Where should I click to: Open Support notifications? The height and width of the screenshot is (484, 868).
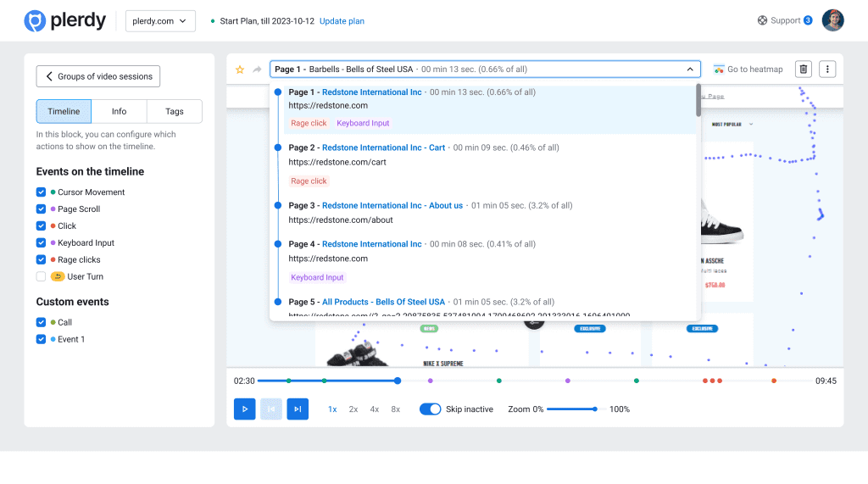[784, 20]
